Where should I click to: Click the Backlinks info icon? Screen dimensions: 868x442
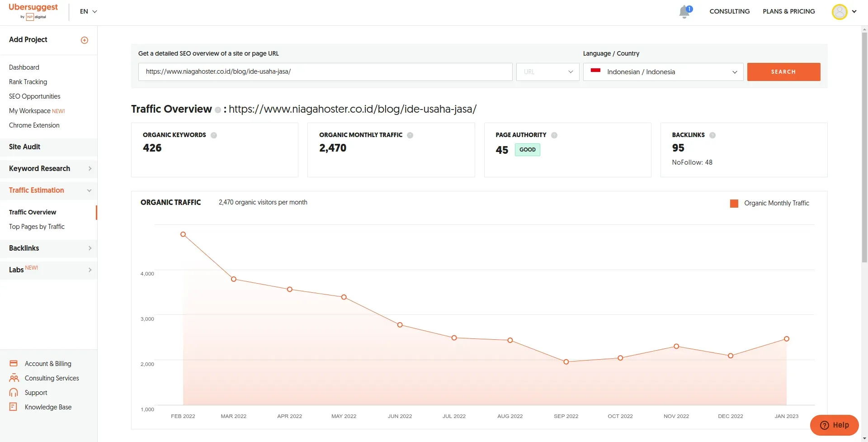712,135
